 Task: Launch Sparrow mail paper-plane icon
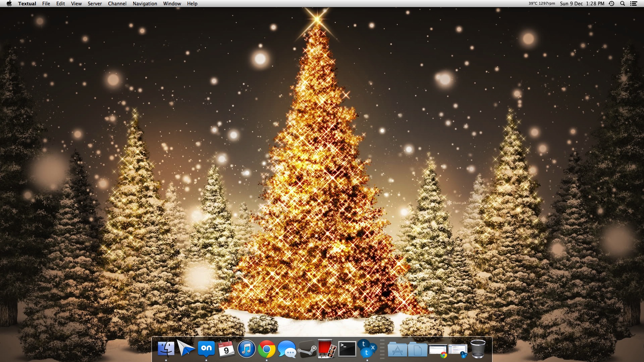(x=185, y=349)
